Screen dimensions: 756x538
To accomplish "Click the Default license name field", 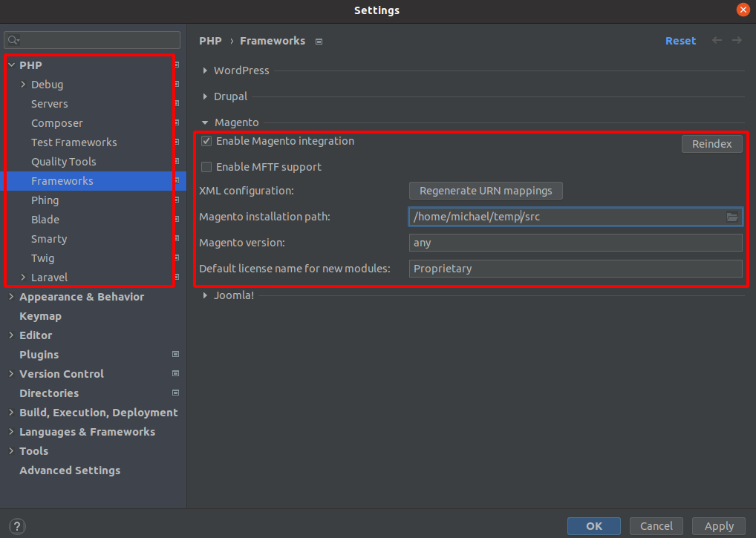I will coord(576,269).
